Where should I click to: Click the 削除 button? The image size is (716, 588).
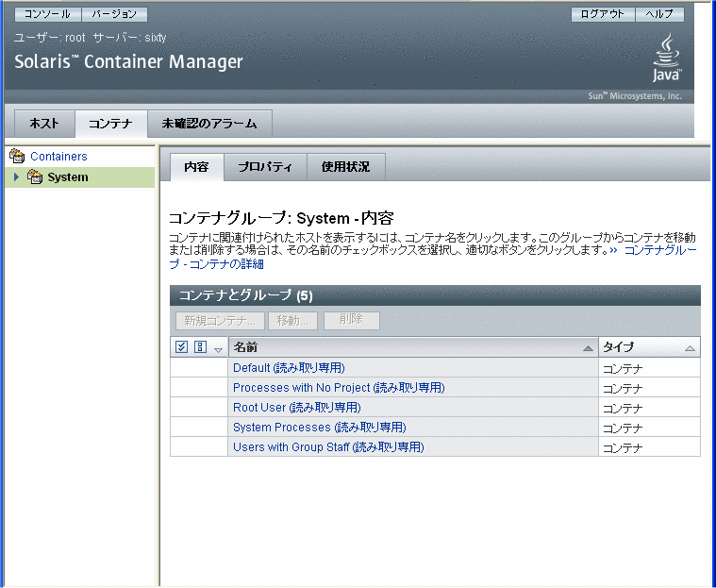351,320
